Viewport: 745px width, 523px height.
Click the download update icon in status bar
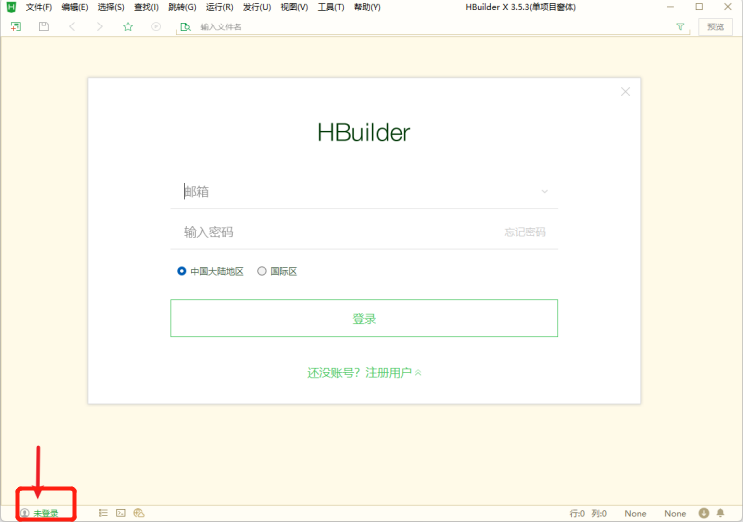coord(704,513)
